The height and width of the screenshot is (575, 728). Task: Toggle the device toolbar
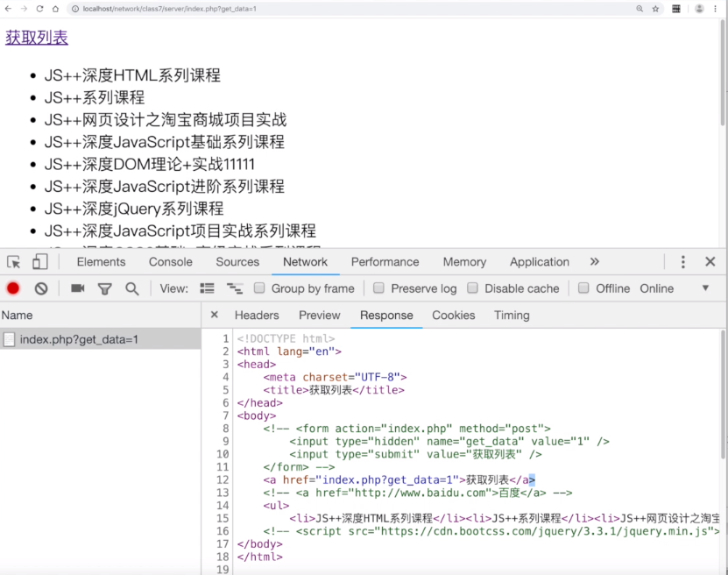40,262
